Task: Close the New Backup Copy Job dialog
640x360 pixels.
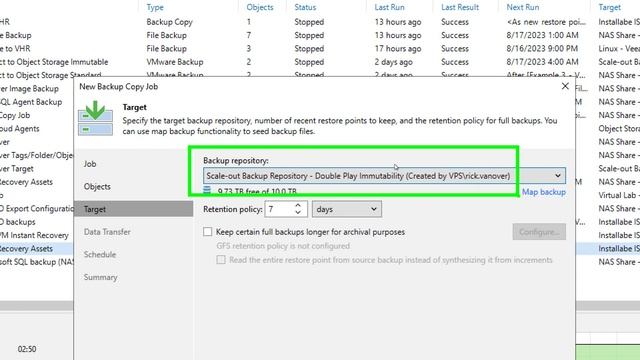Action: coord(565,86)
